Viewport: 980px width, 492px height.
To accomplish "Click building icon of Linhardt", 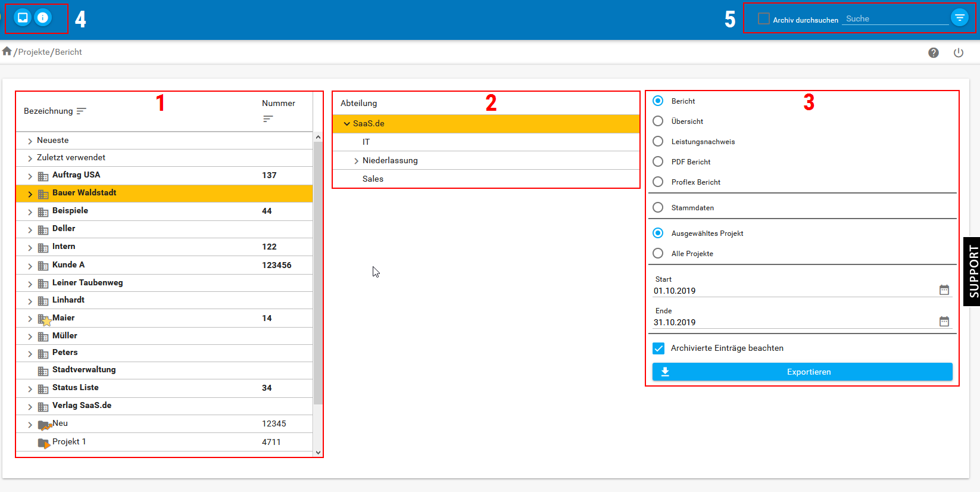I will point(43,301).
